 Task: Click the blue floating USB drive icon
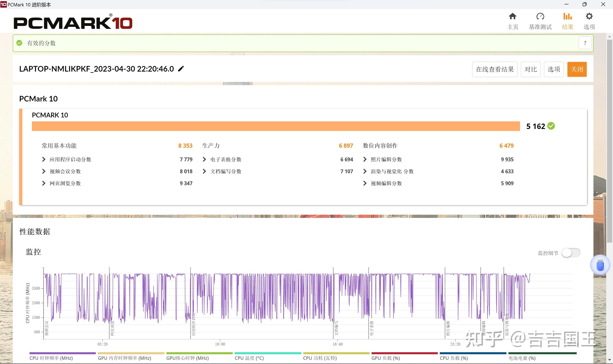(x=600, y=265)
